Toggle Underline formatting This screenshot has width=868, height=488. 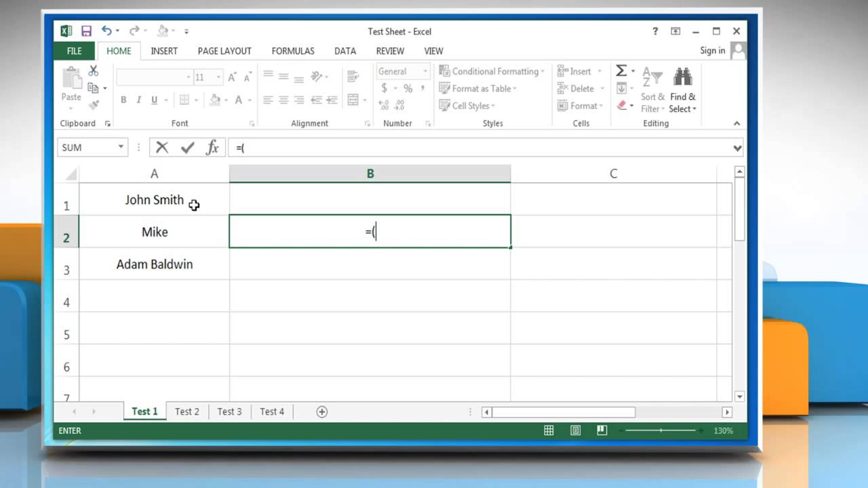155,100
